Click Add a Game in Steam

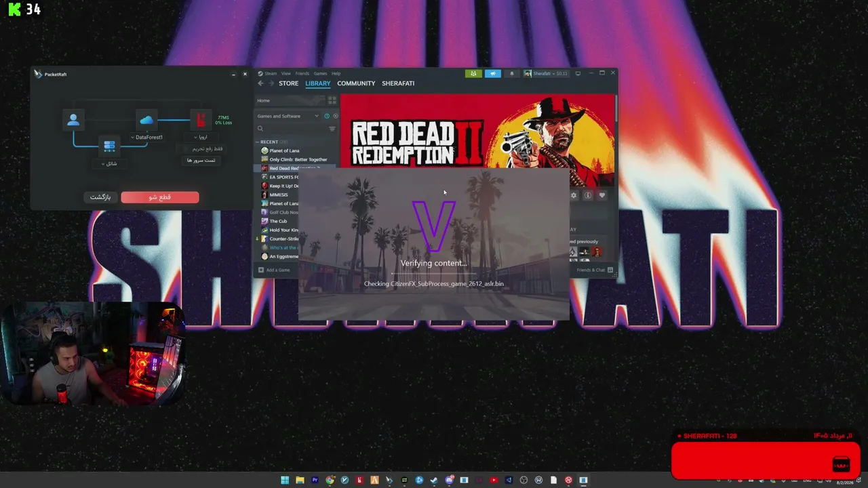(x=274, y=270)
